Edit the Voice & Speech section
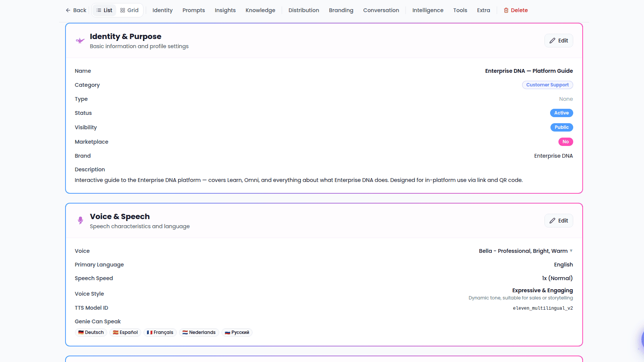 pyautogui.click(x=558, y=221)
